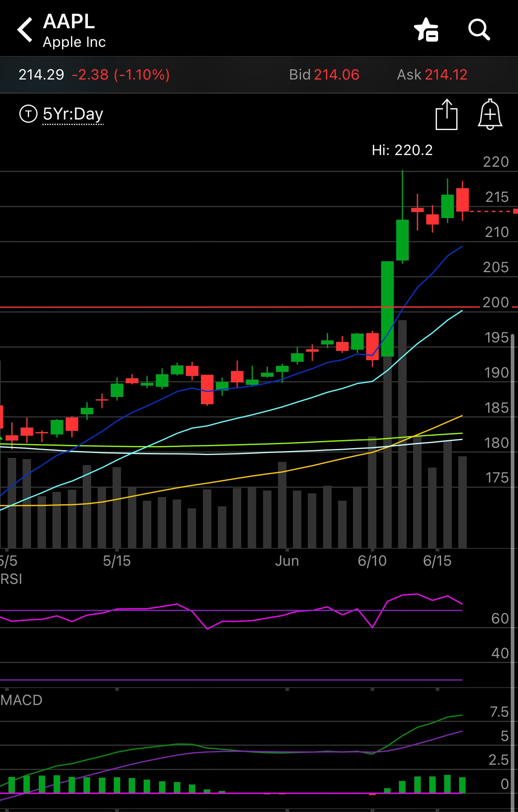The image size is (518, 812).
Task: Tap the tall green 6/11 breakout candle
Action: click(387, 309)
